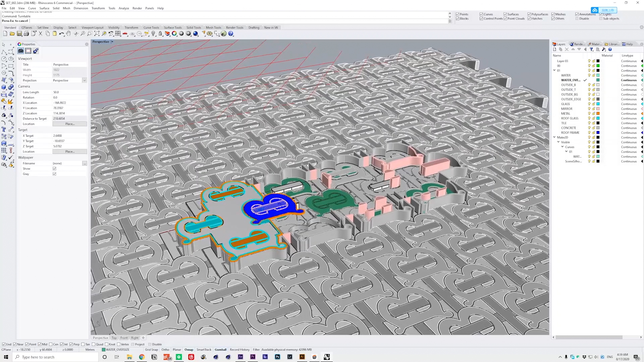Uncheck the Meshes selection filter

553,14
